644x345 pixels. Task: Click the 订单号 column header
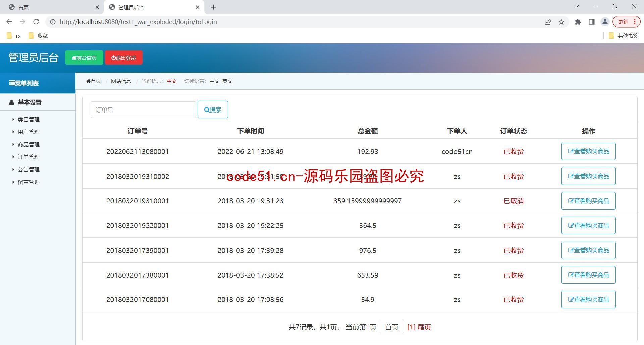pos(138,131)
